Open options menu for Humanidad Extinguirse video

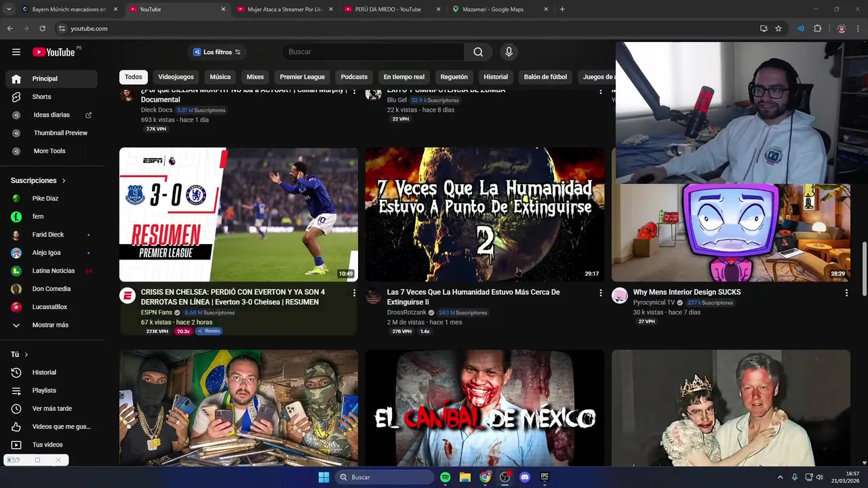click(600, 293)
